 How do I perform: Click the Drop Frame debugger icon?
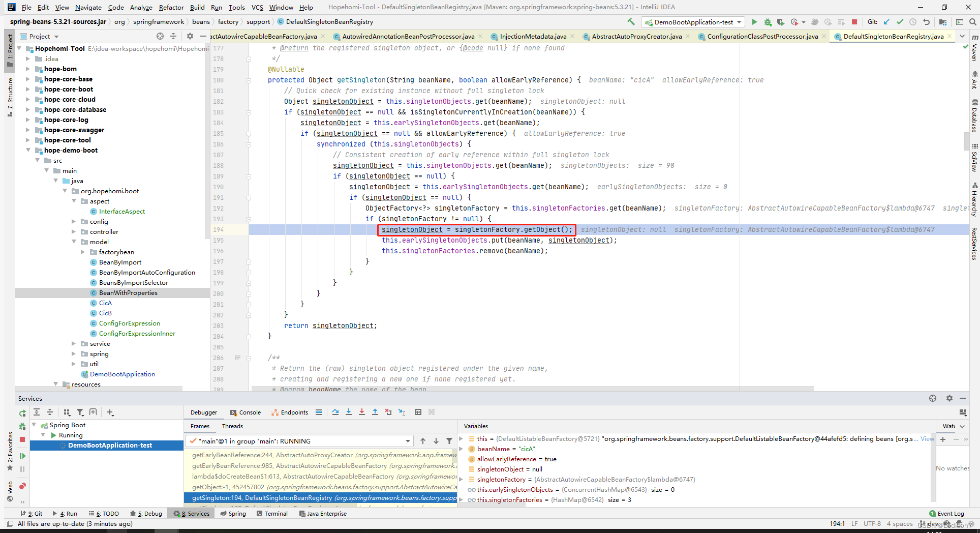pos(388,412)
